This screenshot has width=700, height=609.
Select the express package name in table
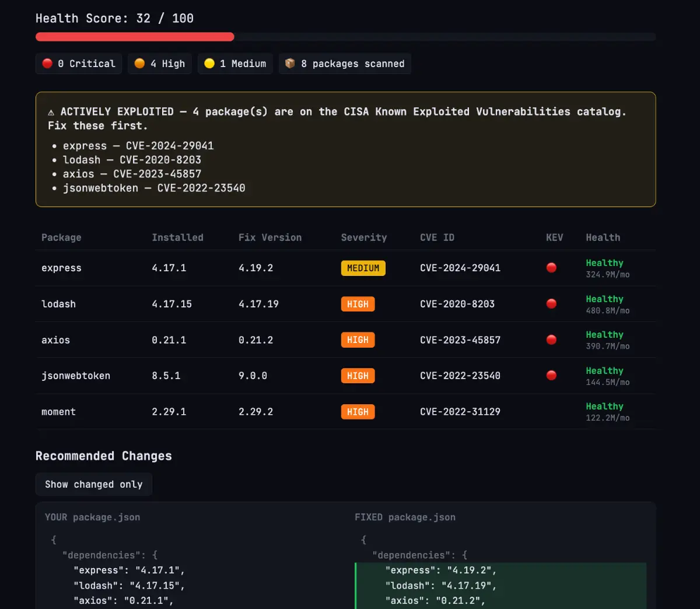point(61,268)
